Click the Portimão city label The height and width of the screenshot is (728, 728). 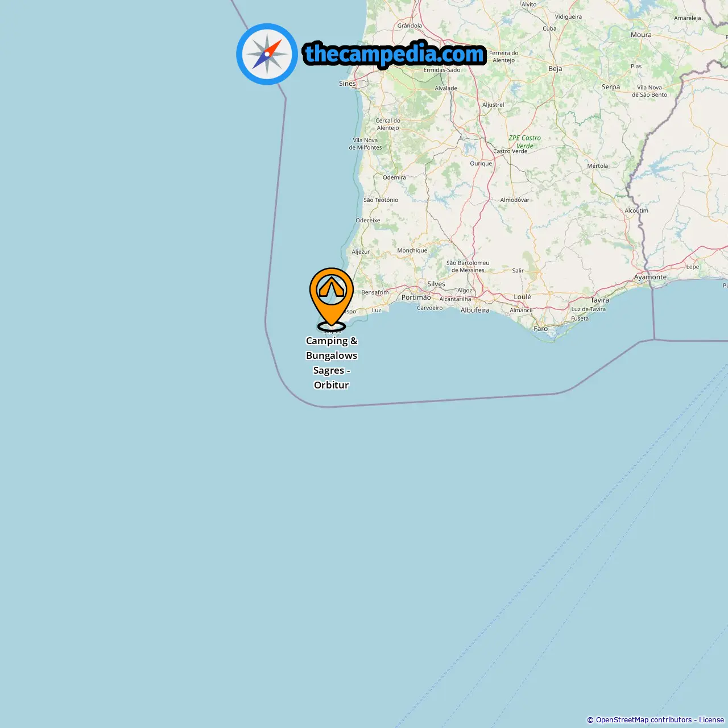click(416, 297)
